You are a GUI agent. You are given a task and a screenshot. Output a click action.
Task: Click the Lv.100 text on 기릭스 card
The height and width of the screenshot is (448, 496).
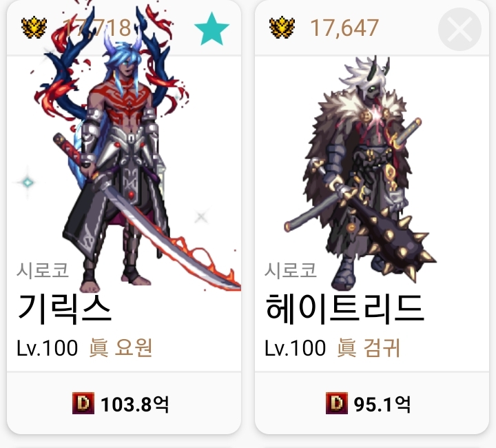[47, 347]
